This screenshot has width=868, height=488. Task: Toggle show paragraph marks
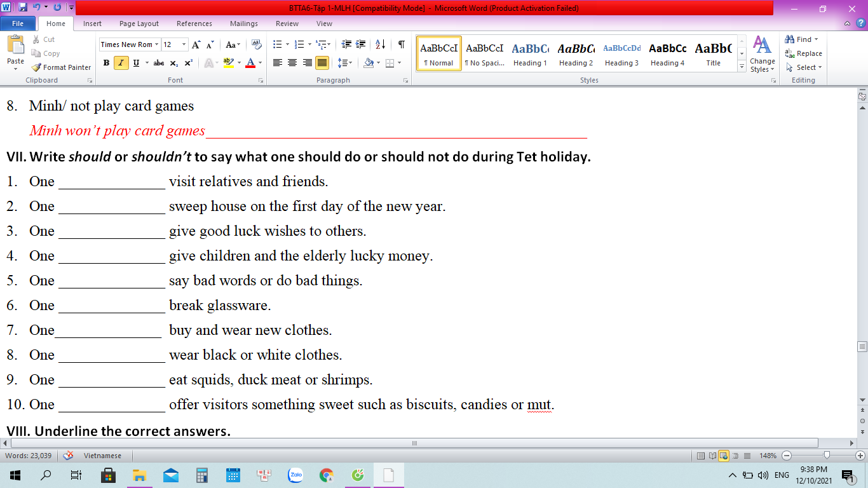[x=401, y=44]
